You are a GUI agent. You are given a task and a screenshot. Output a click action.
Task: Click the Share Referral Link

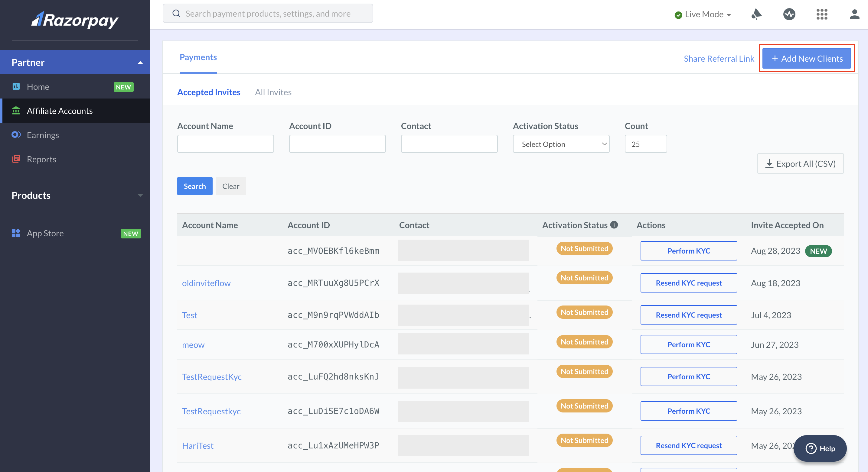[719, 57]
